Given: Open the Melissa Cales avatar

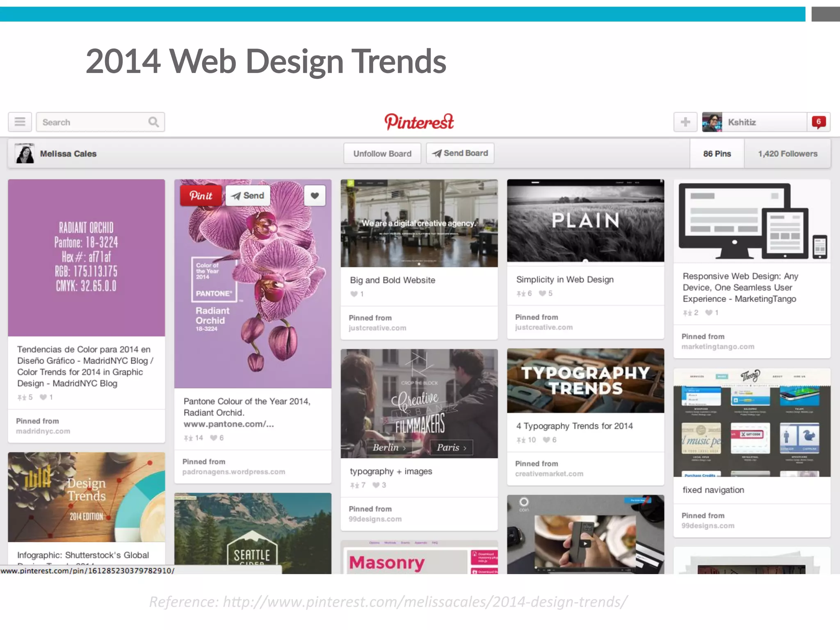Looking at the screenshot, I should point(25,153).
